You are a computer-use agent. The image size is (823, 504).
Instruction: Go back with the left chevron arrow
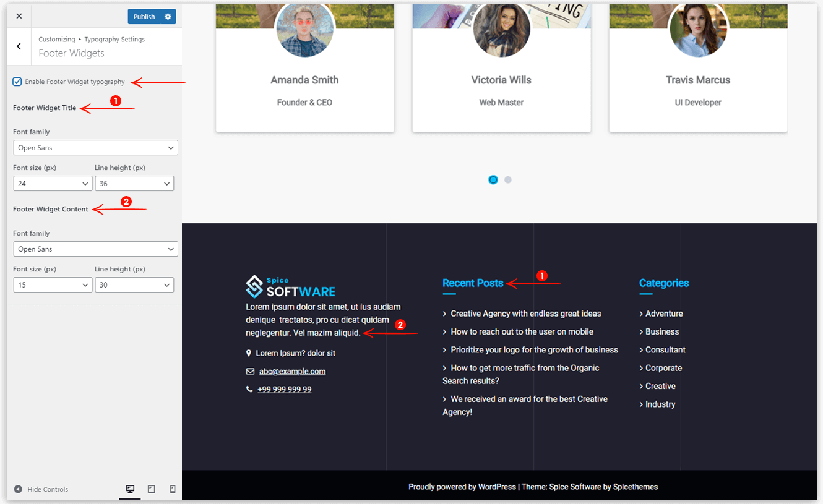point(19,46)
